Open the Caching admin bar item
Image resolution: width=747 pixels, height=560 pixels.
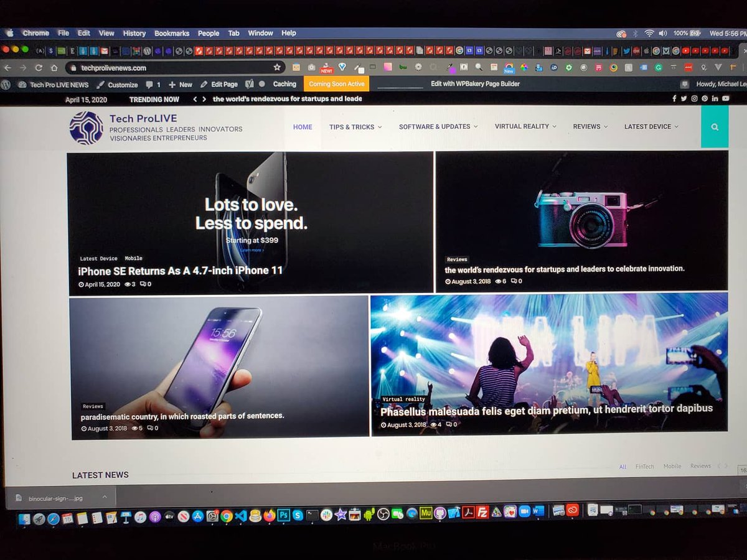(x=284, y=84)
